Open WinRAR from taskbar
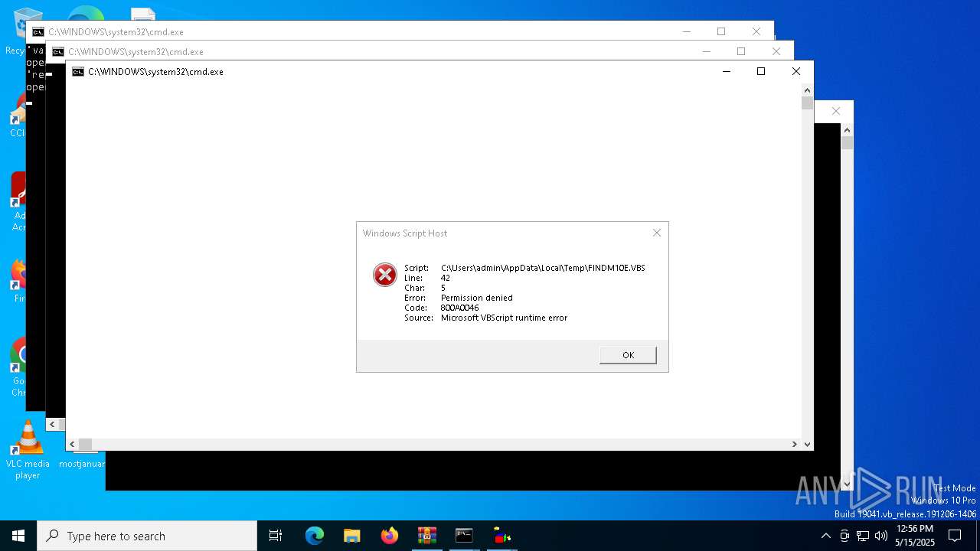Viewport: 980px width, 551px height. click(x=426, y=536)
